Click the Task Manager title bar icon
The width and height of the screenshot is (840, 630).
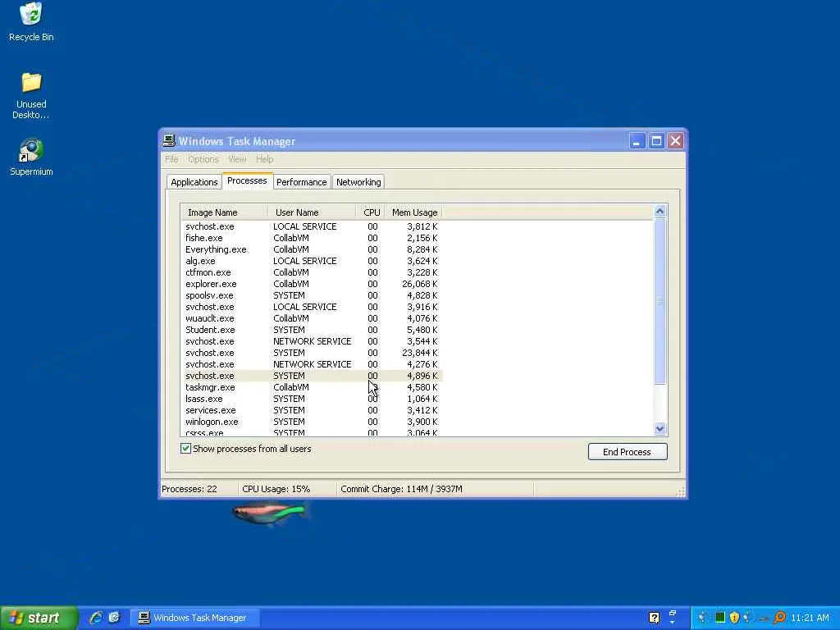169,141
